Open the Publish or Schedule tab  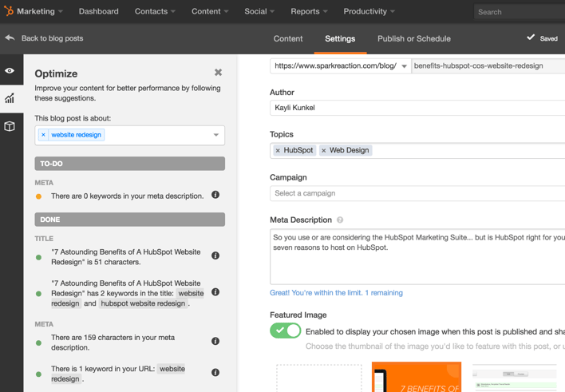pos(413,38)
